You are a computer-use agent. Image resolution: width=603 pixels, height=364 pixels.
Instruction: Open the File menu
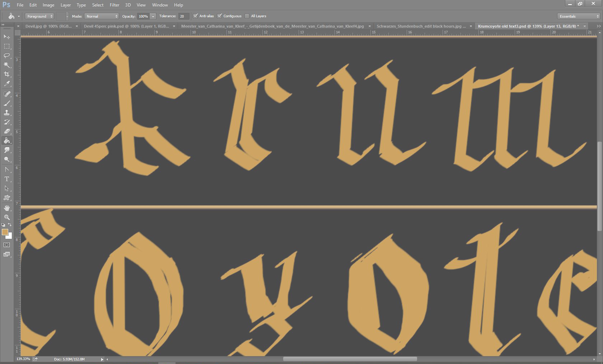click(x=20, y=5)
